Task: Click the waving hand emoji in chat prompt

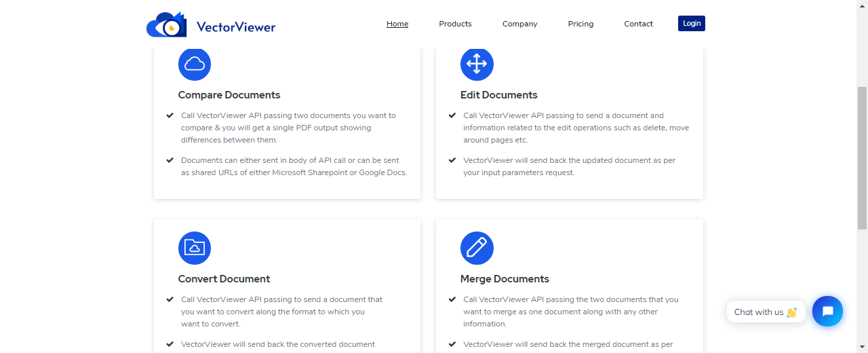Action: [791, 312]
